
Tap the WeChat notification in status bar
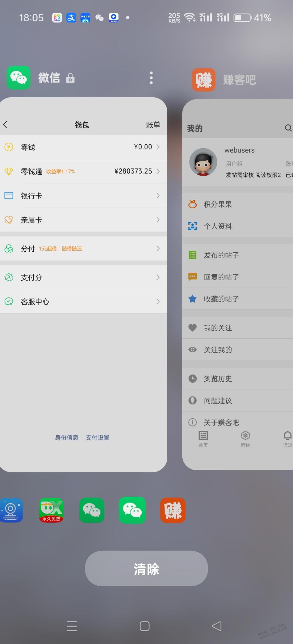tap(99, 18)
